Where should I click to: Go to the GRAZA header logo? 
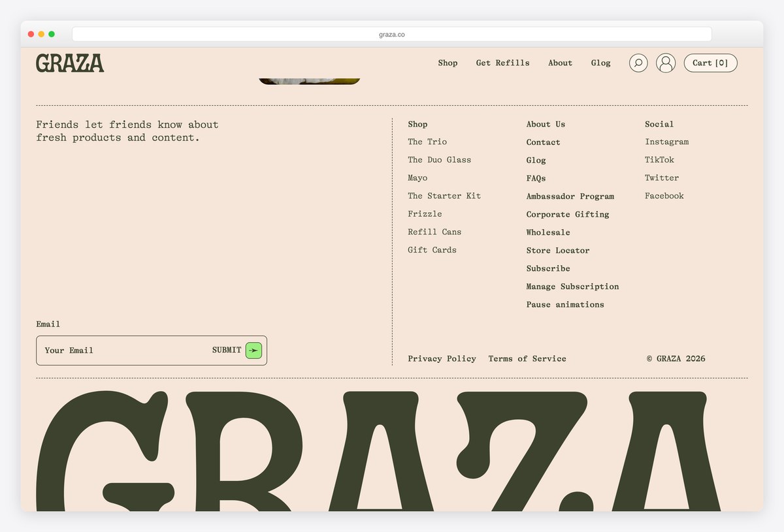pyautogui.click(x=70, y=63)
